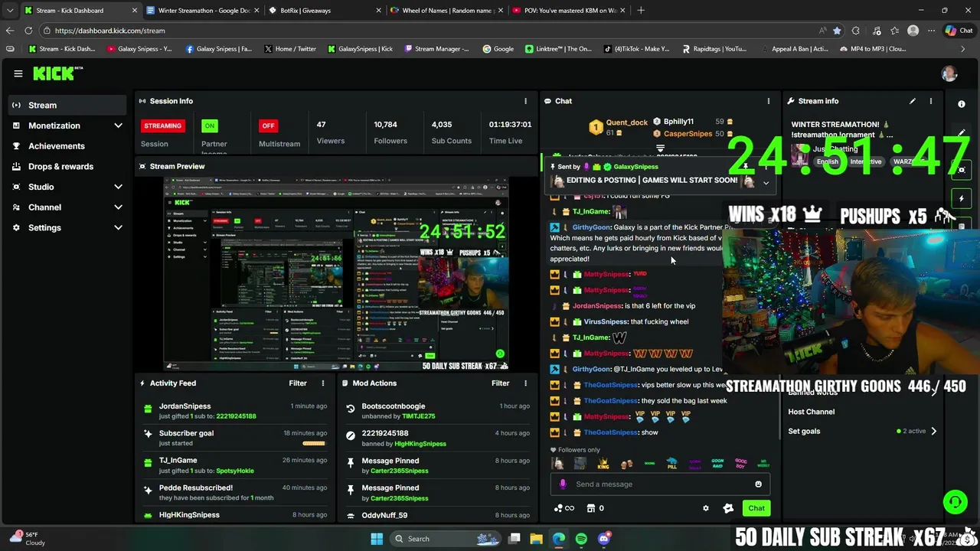This screenshot has height=551, width=980.
Task: Click the Stream Preview video
Action: 336,274
